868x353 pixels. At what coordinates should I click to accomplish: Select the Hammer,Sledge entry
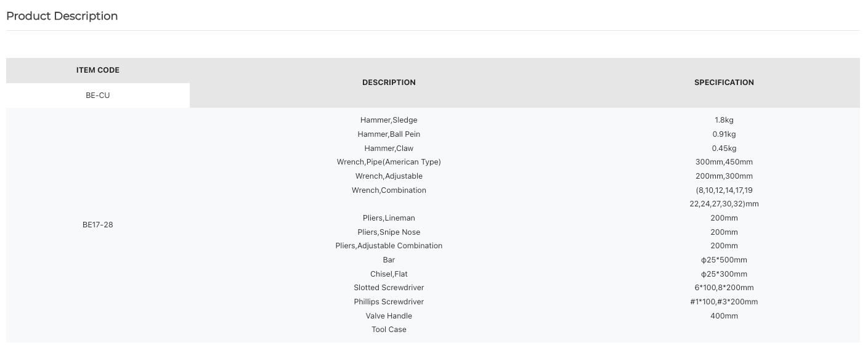[x=389, y=120]
